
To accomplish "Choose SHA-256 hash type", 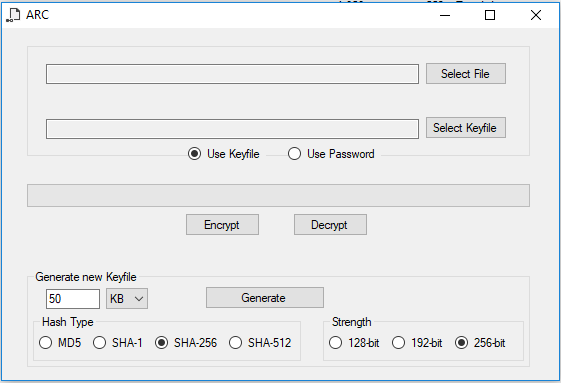I will point(186,343).
